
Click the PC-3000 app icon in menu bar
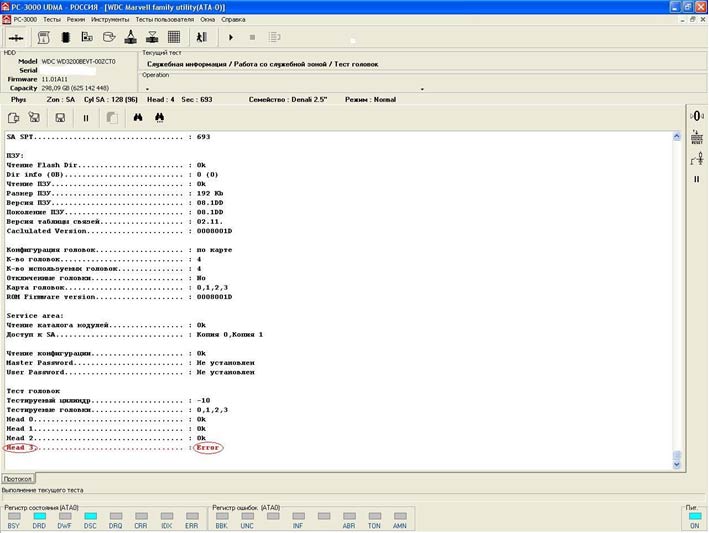[6, 19]
